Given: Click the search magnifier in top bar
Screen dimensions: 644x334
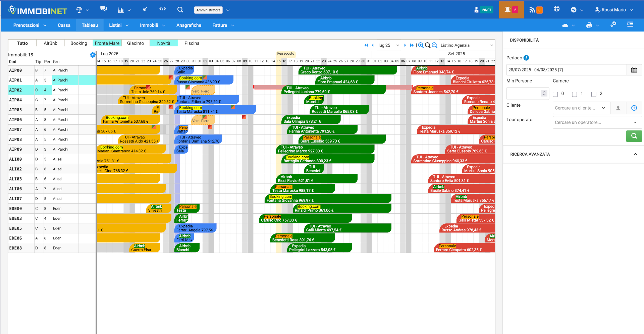Looking at the screenshot, I should (x=180, y=10).
